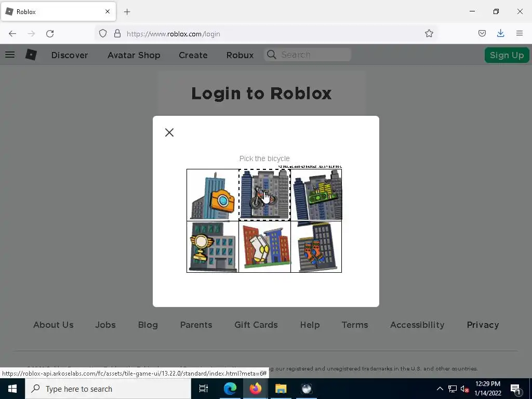Open the notification center icon

click(516, 389)
